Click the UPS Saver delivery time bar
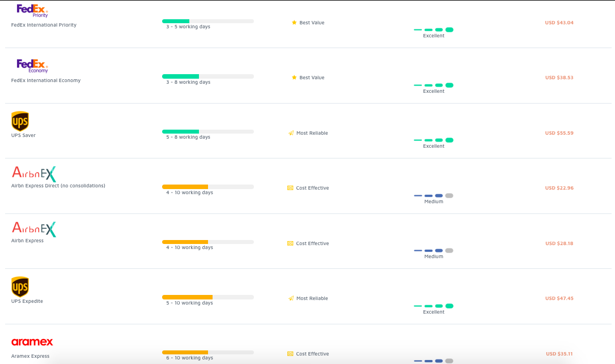This screenshot has width=615, height=364. point(207,131)
